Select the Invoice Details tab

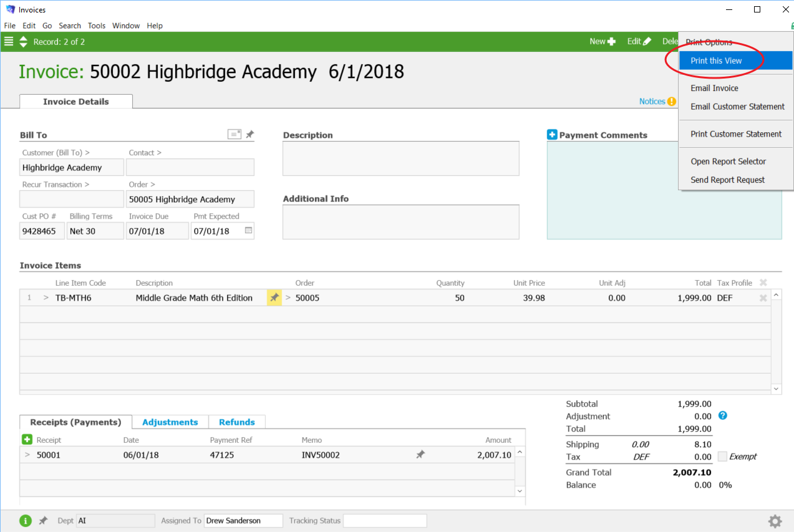(x=76, y=102)
